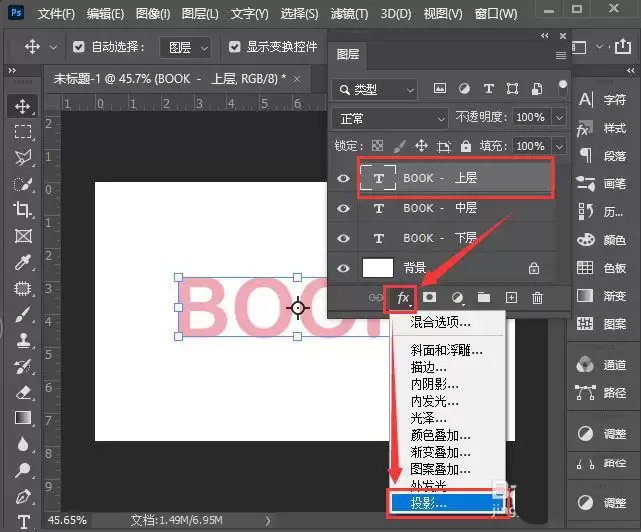Screen dimensions: 641x532
Task: Toggle the 显示变换控件 checkbox
Action: (x=235, y=47)
